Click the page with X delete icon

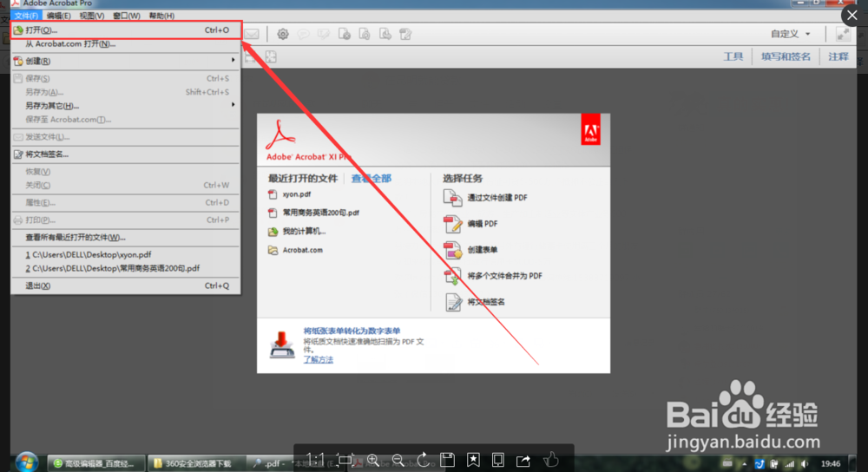pos(345,35)
